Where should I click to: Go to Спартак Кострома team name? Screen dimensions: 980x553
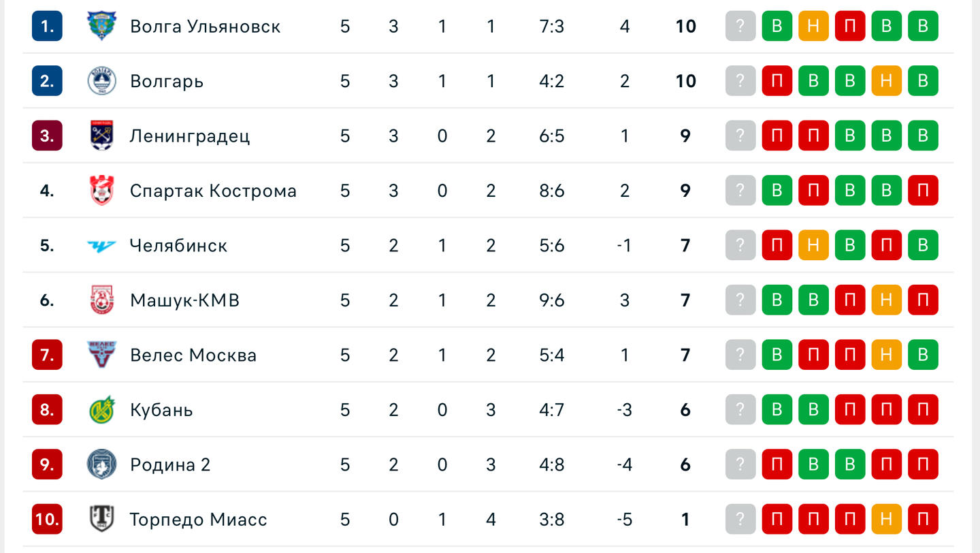213,191
